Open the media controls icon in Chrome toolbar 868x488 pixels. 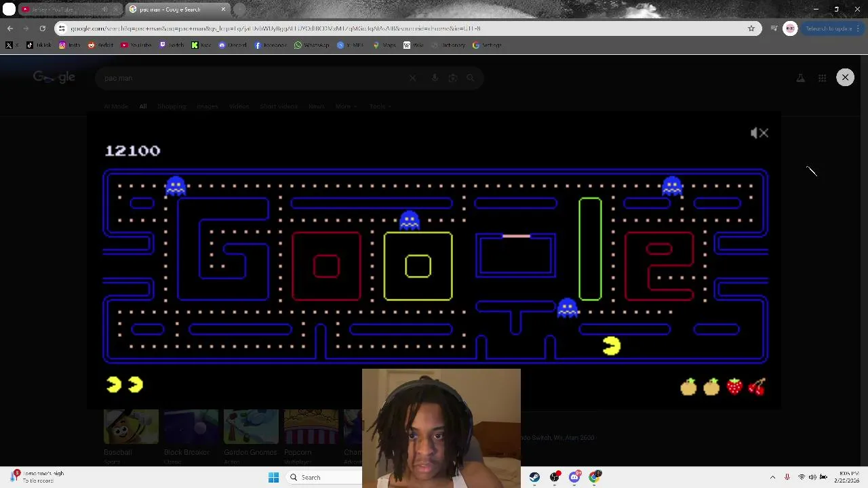tap(774, 28)
